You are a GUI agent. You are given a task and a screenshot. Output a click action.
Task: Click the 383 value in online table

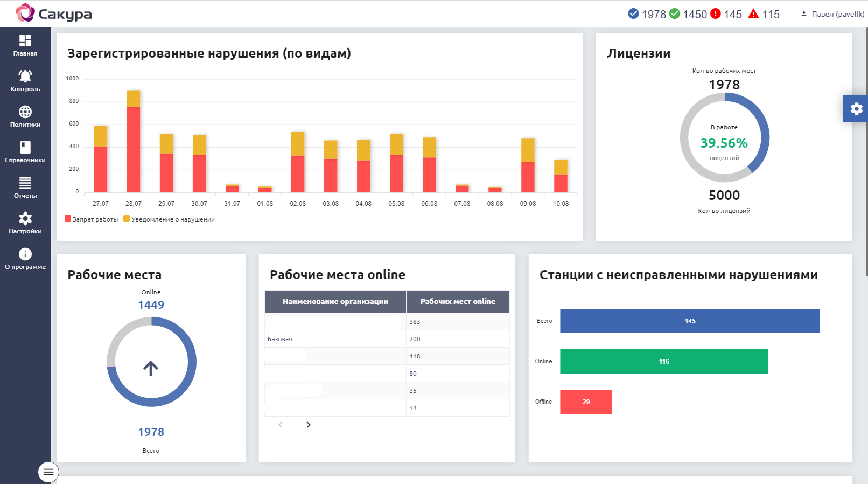coord(415,322)
